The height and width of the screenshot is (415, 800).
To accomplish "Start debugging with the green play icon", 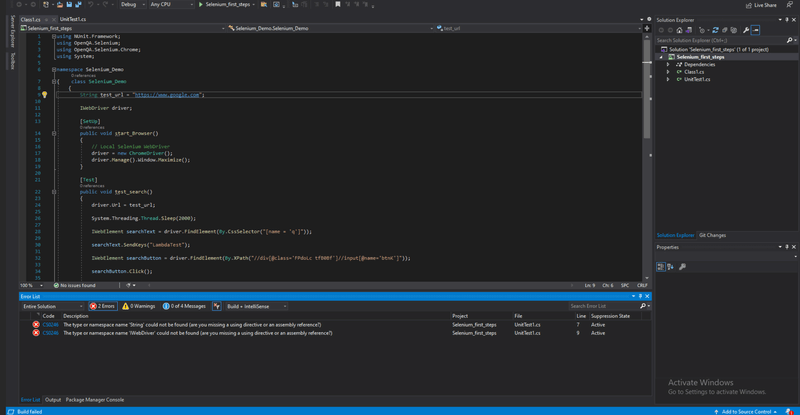I will [201, 5].
